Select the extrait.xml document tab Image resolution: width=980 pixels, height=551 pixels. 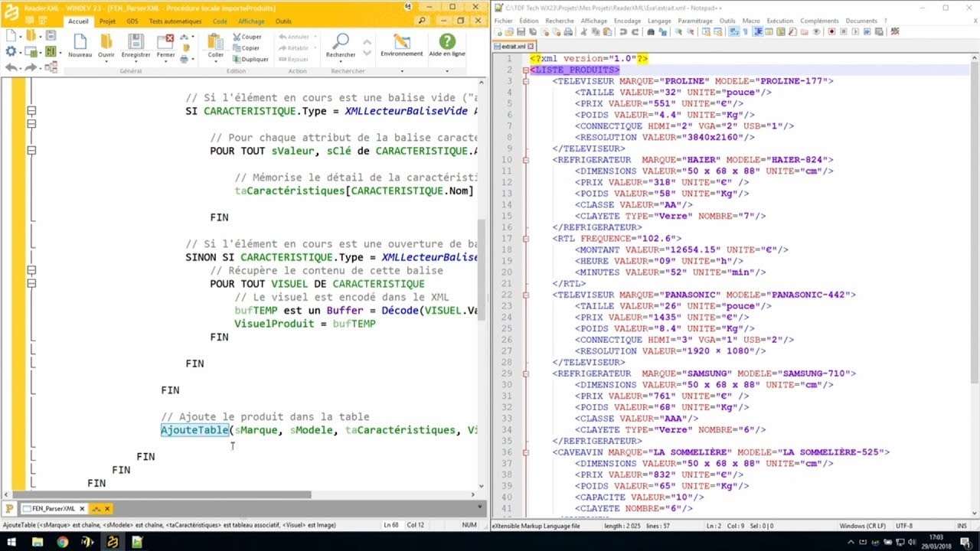coord(513,47)
